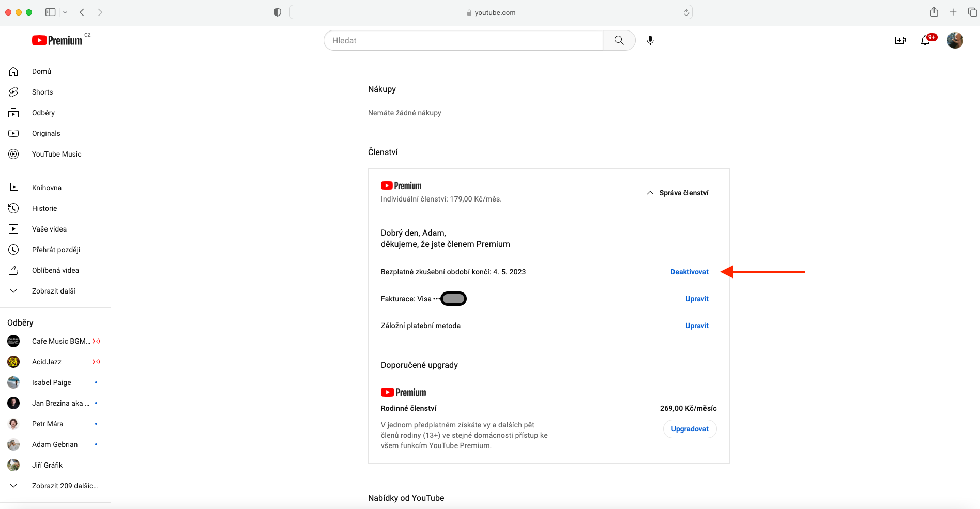The image size is (980, 509).
Task: Collapse the Správa členství section
Action: click(x=678, y=193)
